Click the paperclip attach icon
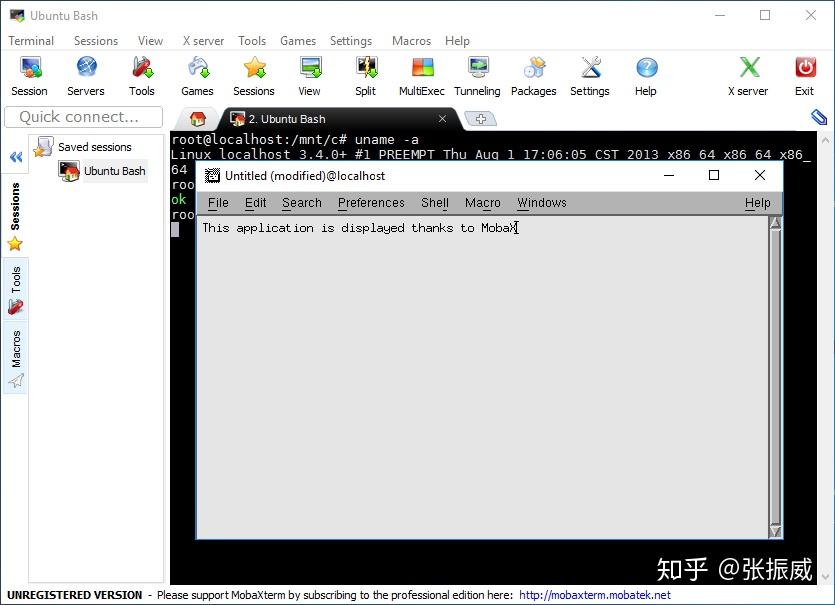This screenshot has height=605, width=835. click(x=818, y=117)
